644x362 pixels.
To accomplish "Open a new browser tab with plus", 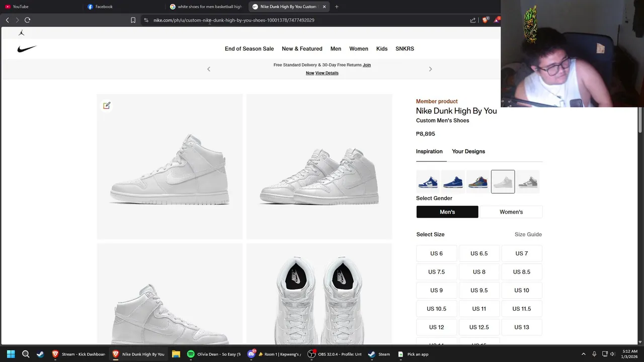I will pos(337,7).
